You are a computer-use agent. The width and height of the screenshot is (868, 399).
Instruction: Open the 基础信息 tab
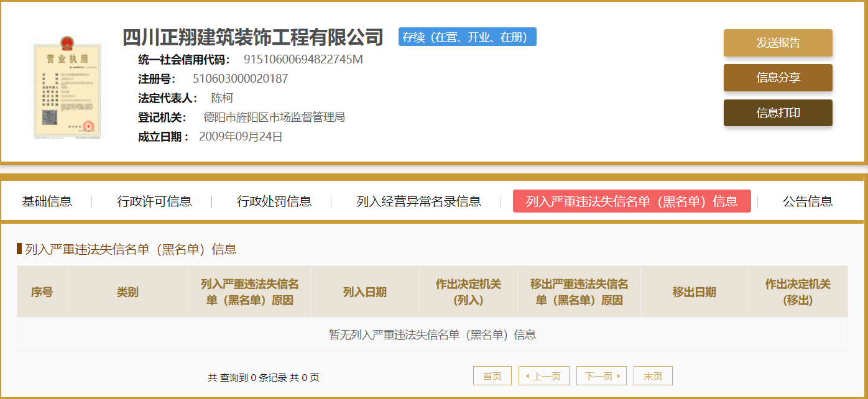(x=47, y=201)
